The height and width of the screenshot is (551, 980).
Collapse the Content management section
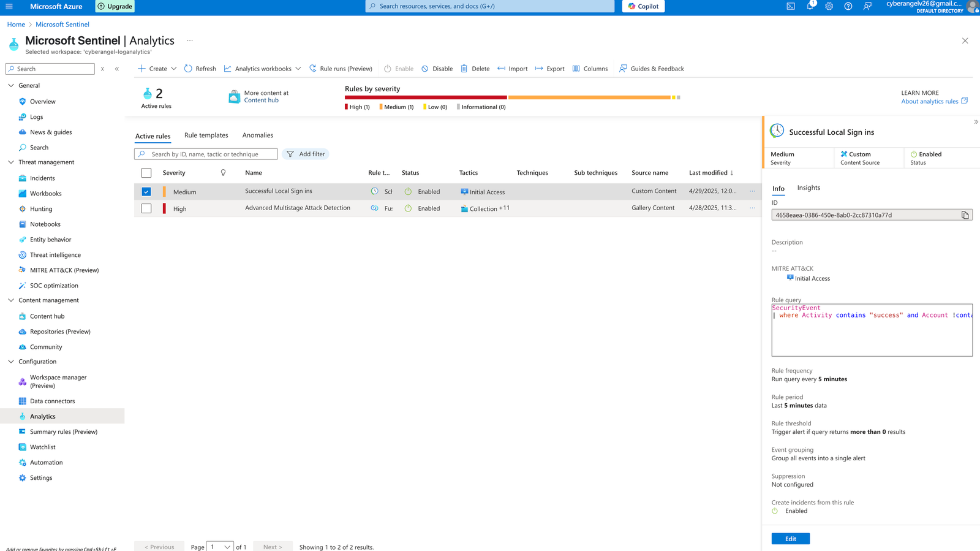point(11,300)
